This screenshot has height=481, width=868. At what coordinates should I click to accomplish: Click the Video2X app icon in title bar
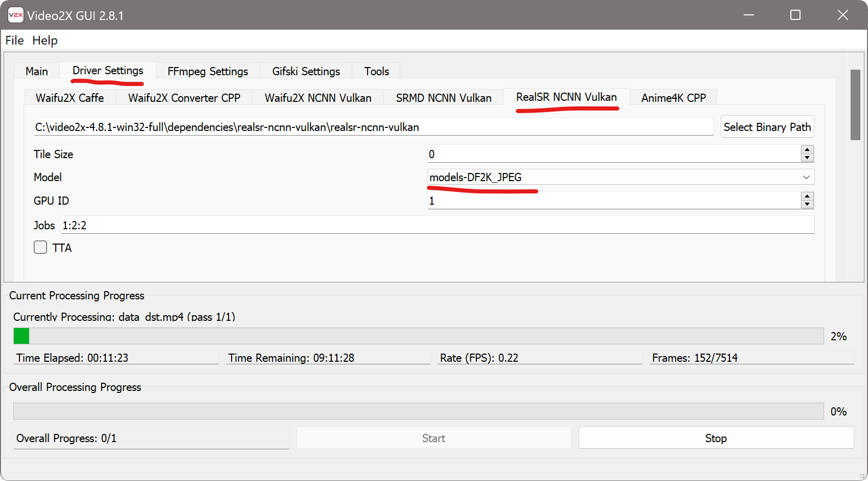tap(15, 15)
